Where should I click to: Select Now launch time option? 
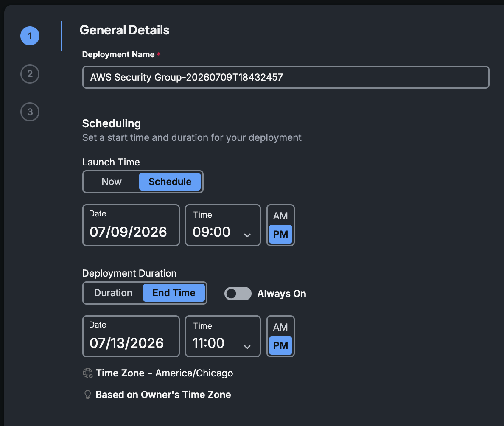(x=112, y=182)
